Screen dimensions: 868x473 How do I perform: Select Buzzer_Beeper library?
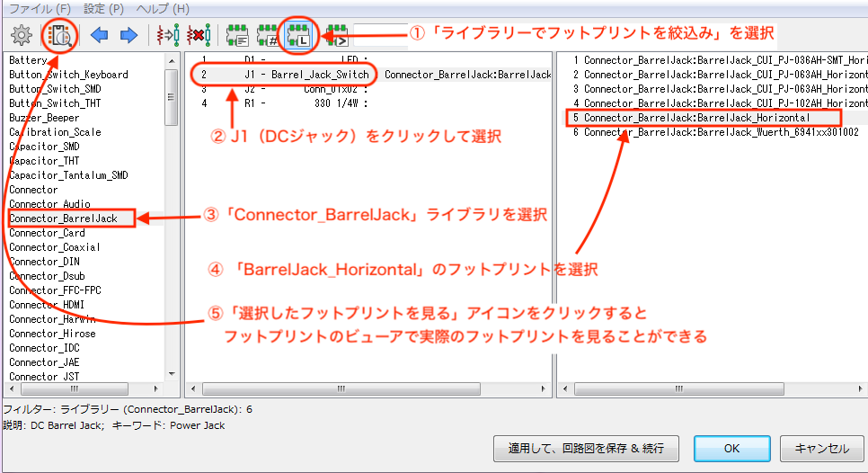pos(44,118)
